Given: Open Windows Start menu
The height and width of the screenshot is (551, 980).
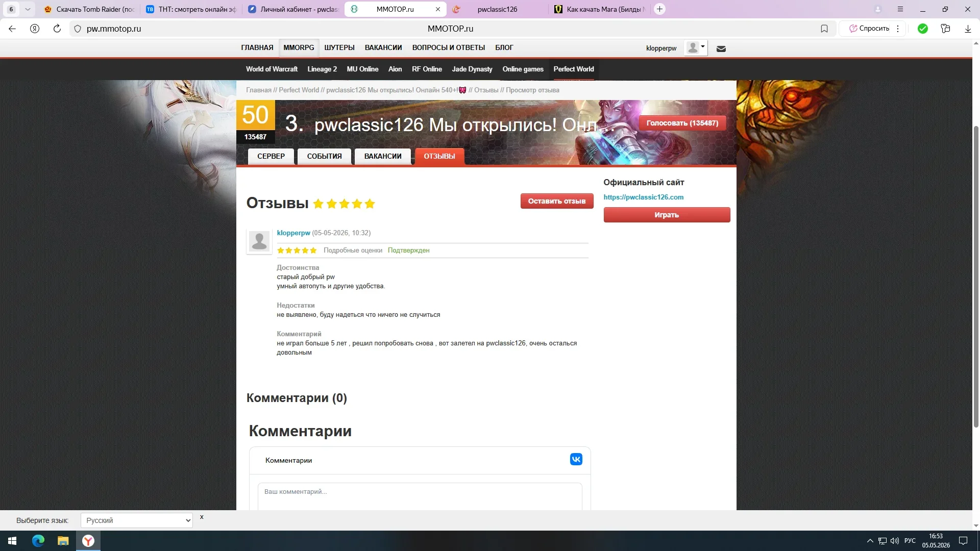Looking at the screenshot, I should pos(12,541).
